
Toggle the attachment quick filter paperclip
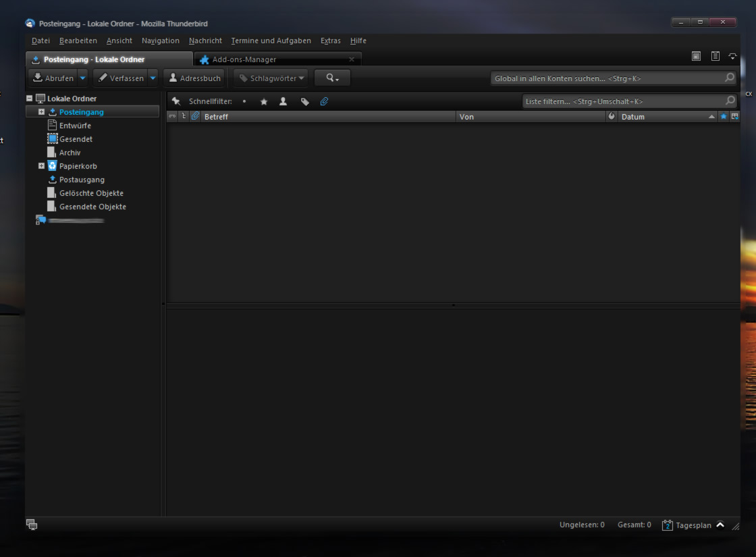pyautogui.click(x=324, y=101)
